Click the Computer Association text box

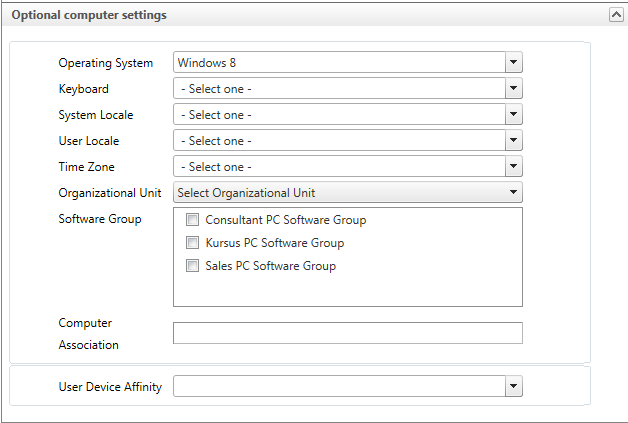(x=347, y=333)
